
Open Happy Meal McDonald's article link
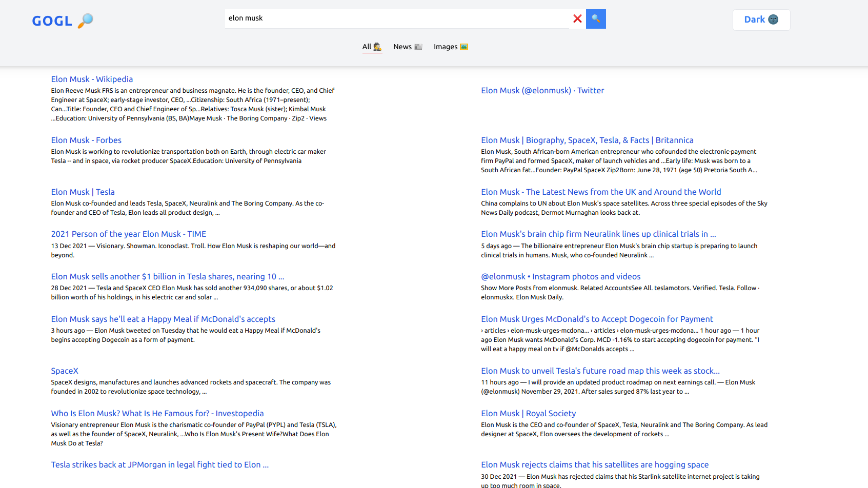click(163, 319)
